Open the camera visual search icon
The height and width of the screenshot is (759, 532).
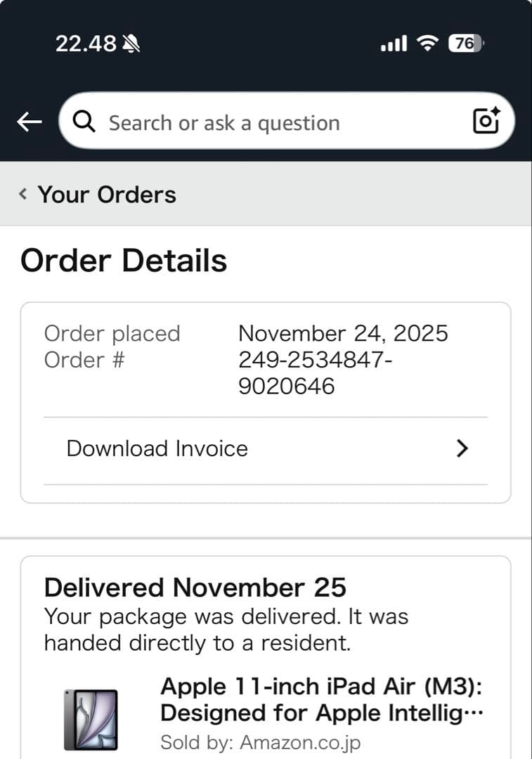click(486, 120)
